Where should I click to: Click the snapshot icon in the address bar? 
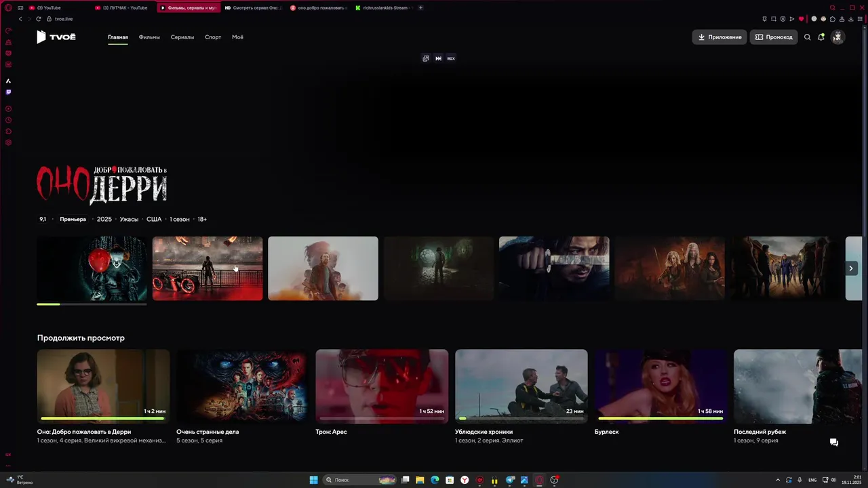[774, 19]
